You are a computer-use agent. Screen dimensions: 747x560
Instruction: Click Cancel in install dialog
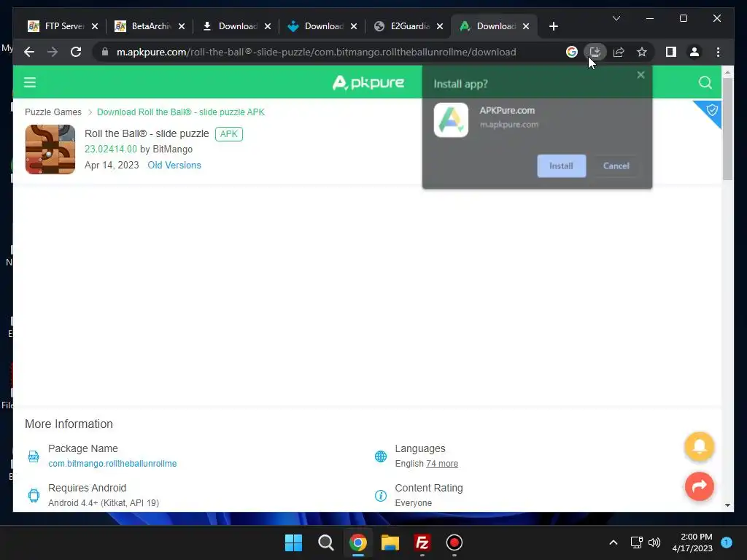coord(616,166)
